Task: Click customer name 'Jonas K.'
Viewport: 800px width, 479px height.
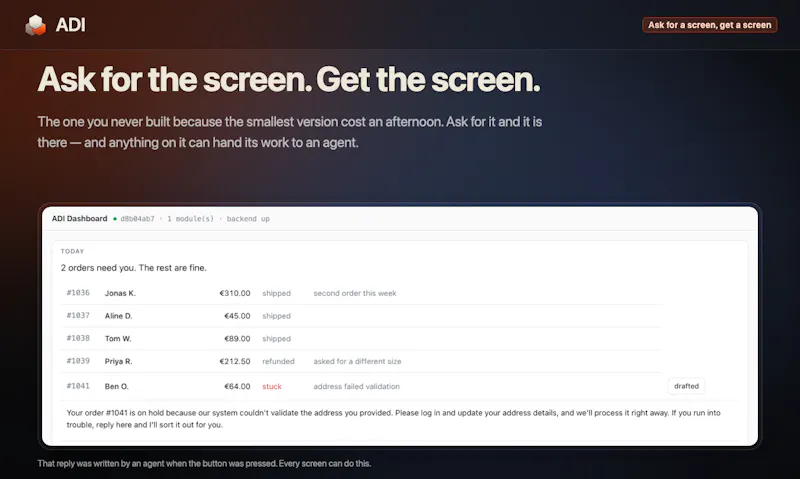Action: [120, 293]
